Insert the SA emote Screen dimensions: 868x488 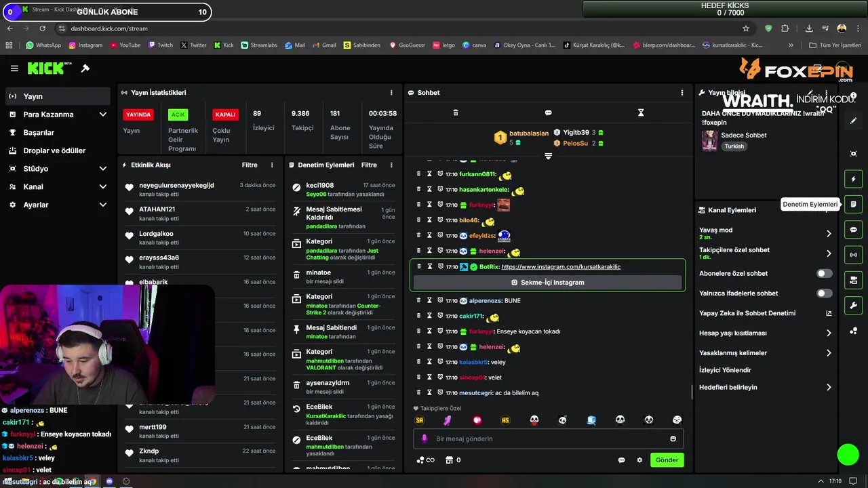coord(419,420)
